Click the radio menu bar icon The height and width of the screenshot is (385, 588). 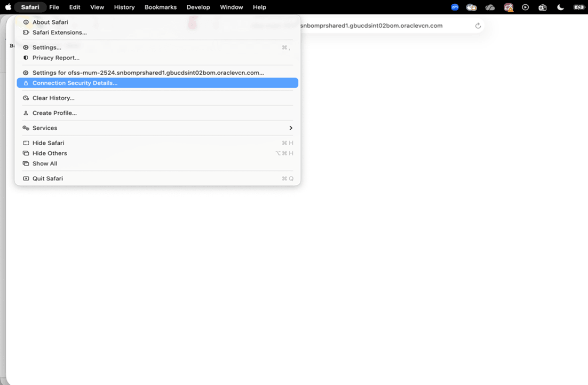(x=543, y=7)
